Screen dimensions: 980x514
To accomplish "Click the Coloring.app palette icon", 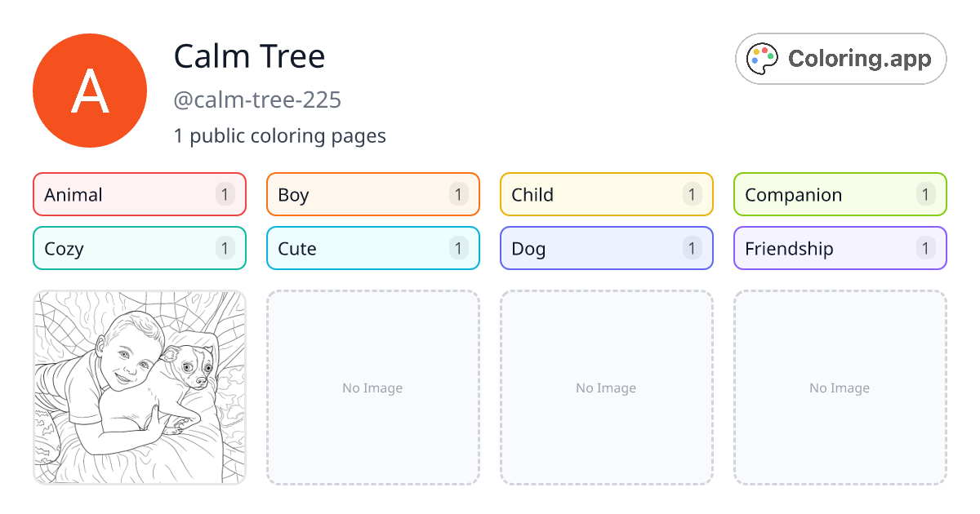I will pyautogui.click(x=763, y=59).
